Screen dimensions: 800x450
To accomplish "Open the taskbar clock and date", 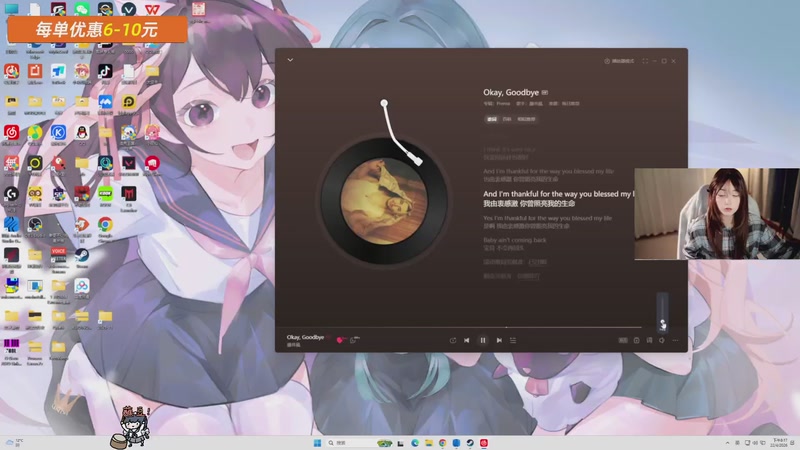I will click(x=780, y=443).
